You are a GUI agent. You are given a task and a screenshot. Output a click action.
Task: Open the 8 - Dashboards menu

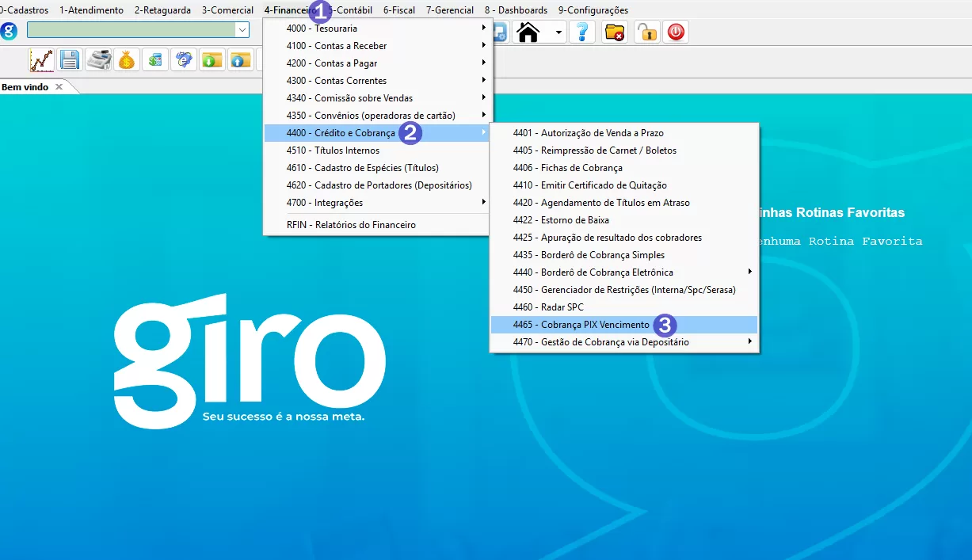516,10
